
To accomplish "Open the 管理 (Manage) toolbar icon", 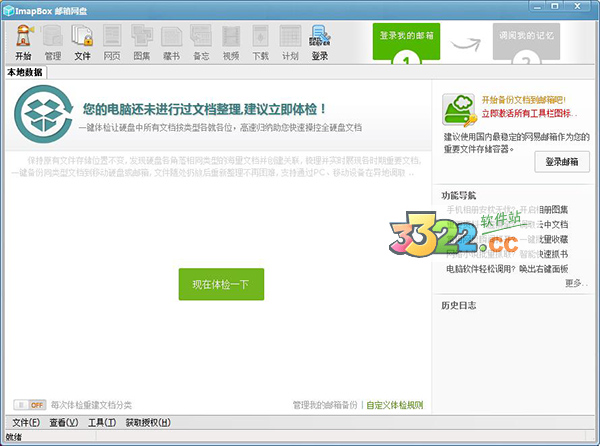I will (53, 42).
